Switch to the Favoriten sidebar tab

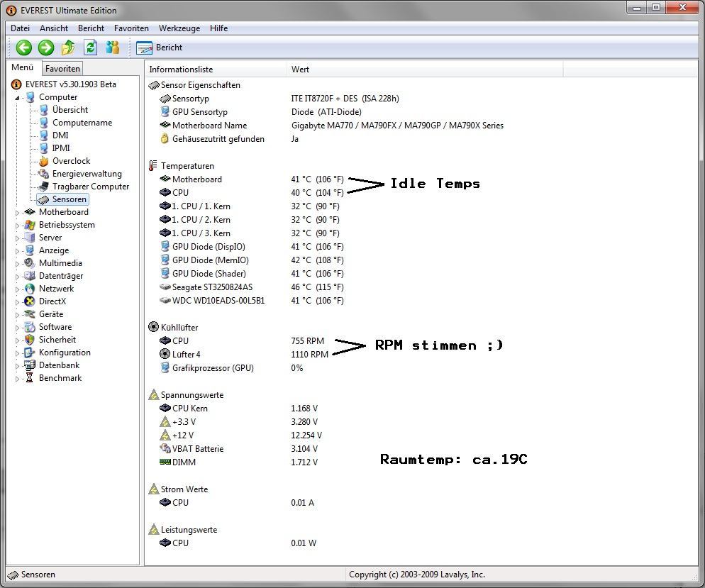62,68
